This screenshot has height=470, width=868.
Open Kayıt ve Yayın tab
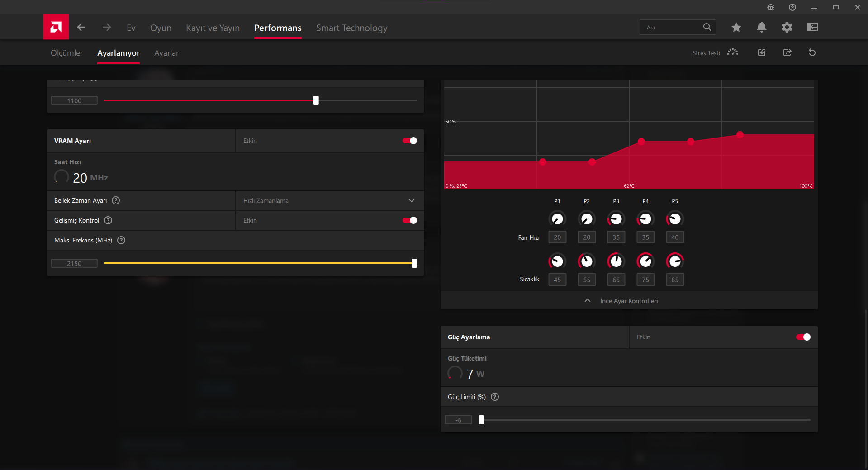[213, 28]
